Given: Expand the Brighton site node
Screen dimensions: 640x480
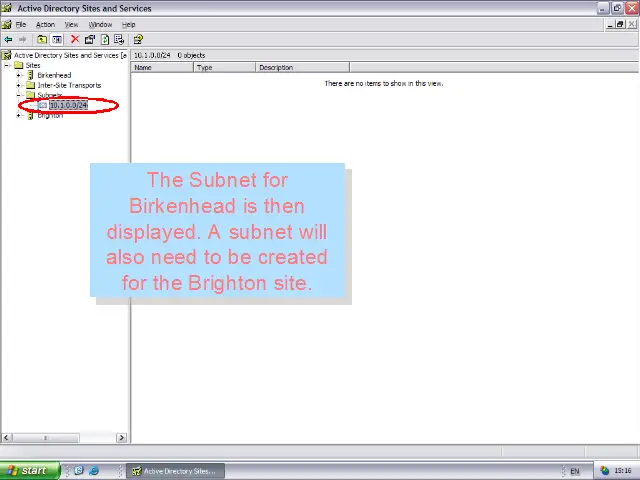Looking at the screenshot, I should tap(18, 116).
